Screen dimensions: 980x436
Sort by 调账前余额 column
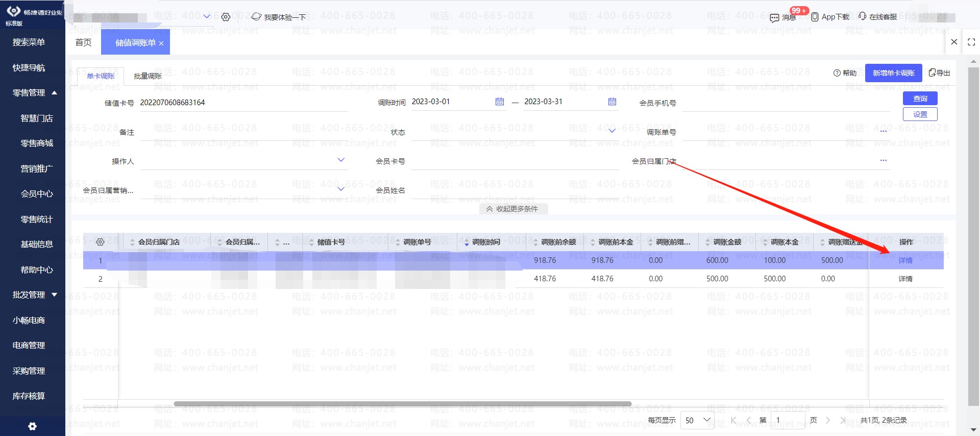(x=535, y=243)
